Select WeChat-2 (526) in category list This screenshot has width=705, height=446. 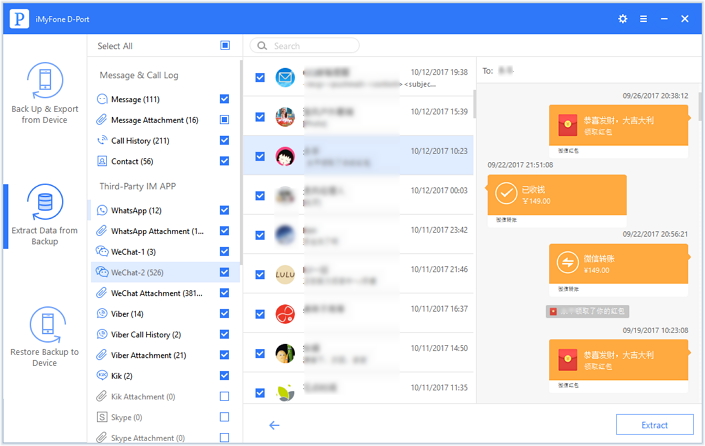coord(165,272)
